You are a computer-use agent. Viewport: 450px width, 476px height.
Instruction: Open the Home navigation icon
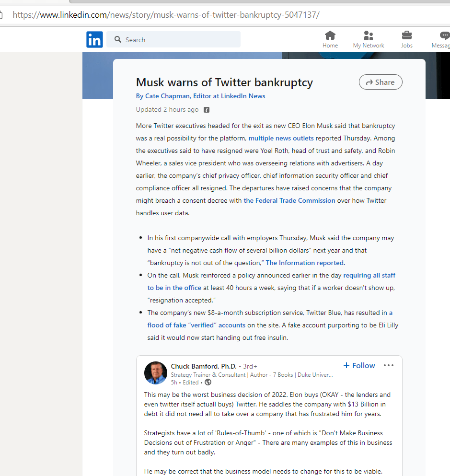pyautogui.click(x=330, y=36)
